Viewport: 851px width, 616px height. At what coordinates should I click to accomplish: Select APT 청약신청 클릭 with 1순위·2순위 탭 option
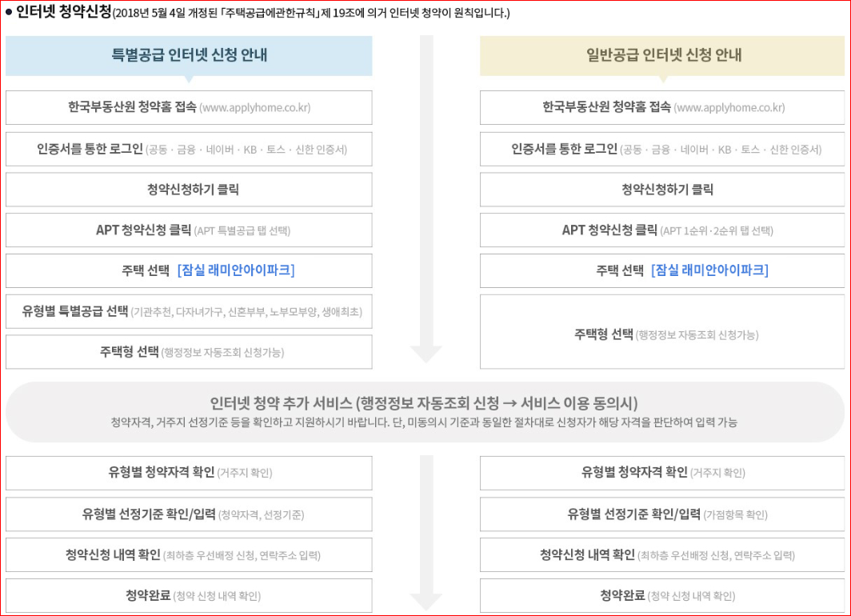click(x=662, y=230)
